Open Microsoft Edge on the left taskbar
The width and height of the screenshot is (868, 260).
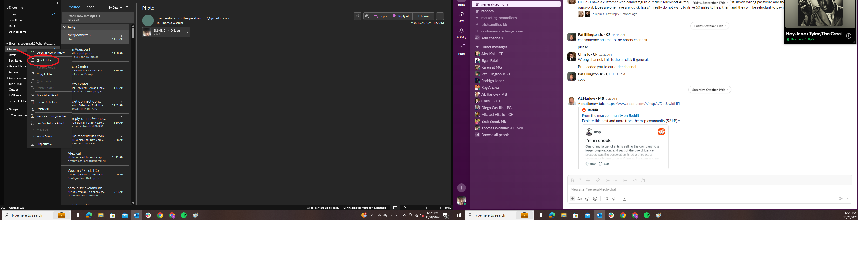click(x=89, y=216)
